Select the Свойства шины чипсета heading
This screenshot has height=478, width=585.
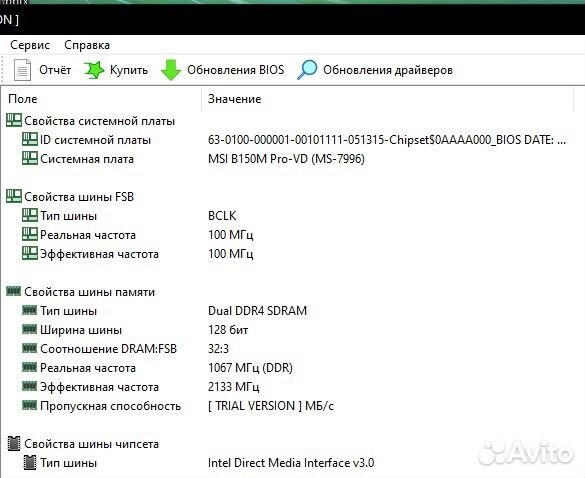click(91, 444)
